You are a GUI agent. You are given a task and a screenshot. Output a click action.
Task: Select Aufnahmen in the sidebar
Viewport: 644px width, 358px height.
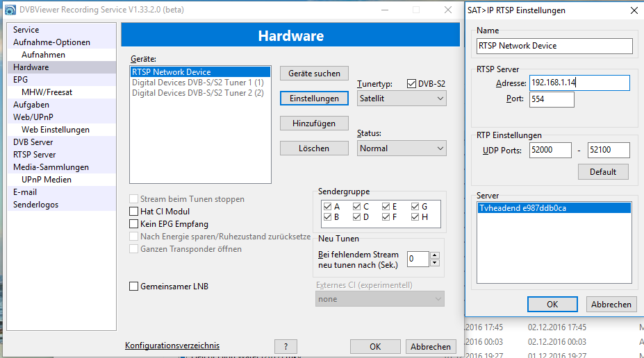point(62,55)
